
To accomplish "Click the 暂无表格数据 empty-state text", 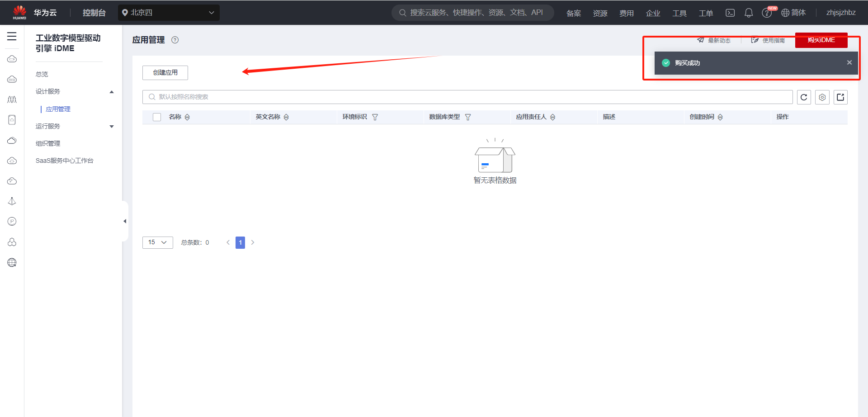I will pos(495,180).
